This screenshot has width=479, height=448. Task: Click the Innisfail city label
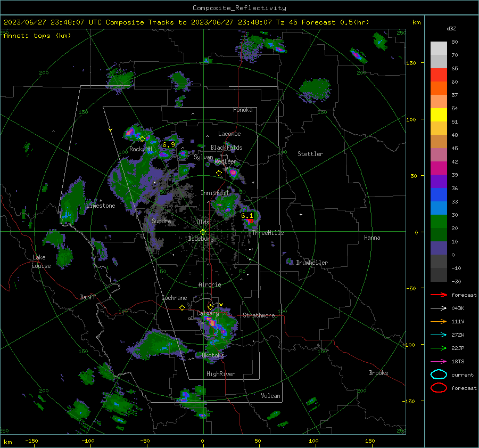coord(214,193)
